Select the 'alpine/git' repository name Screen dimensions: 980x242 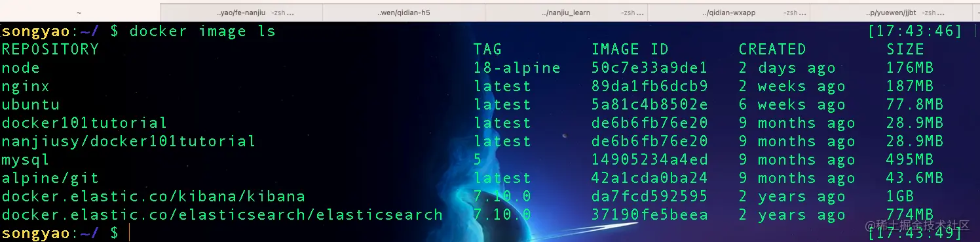point(50,178)
